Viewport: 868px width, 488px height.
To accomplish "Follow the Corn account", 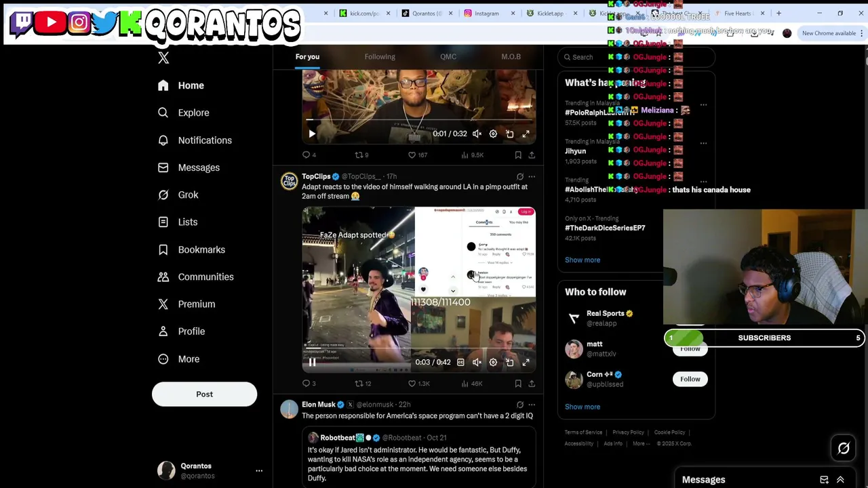I will pos(690,379).
